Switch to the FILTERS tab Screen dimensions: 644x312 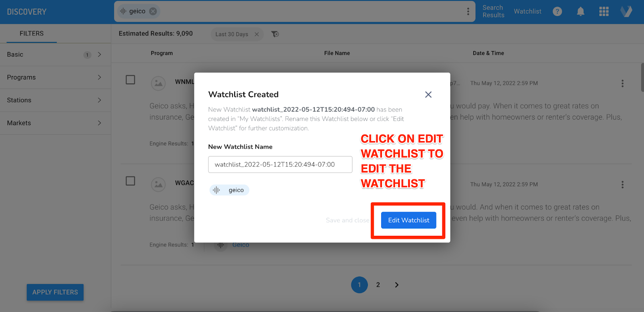(31, 33)
